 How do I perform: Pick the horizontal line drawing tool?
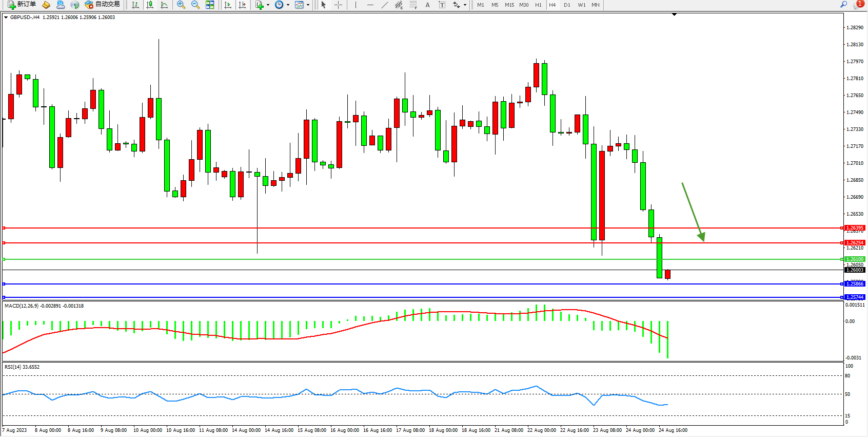point(370,5)
